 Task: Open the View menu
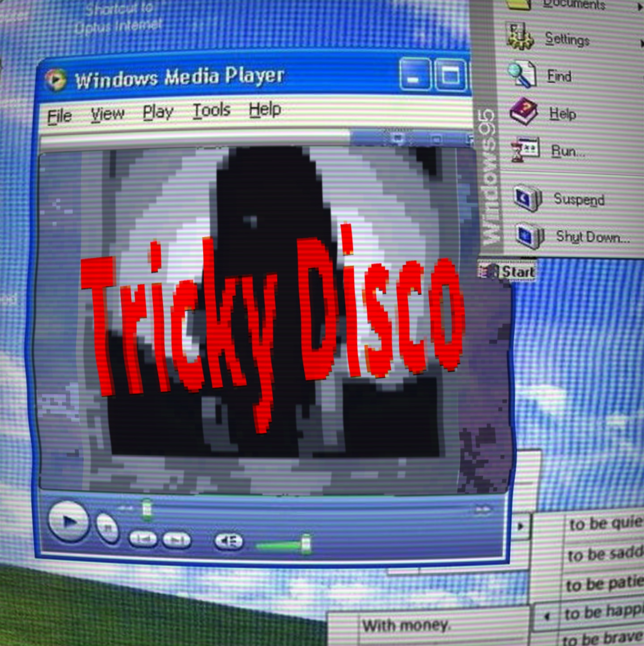coord(107,114)
